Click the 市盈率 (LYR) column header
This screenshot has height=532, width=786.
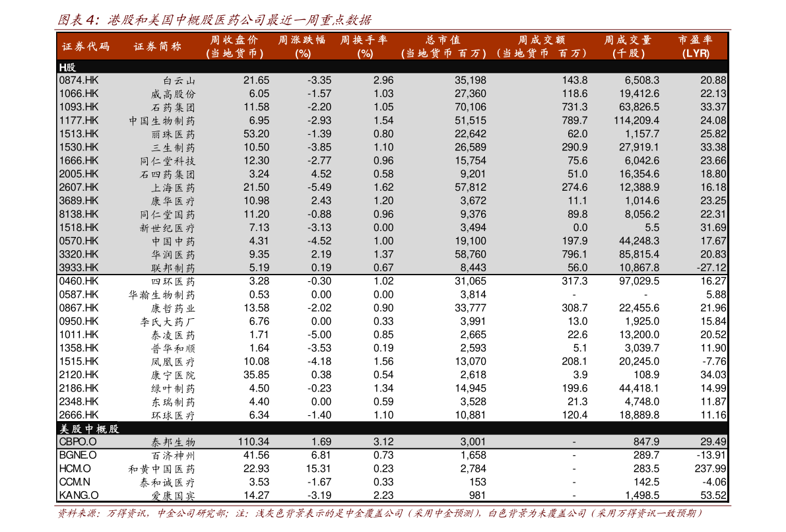696,47
